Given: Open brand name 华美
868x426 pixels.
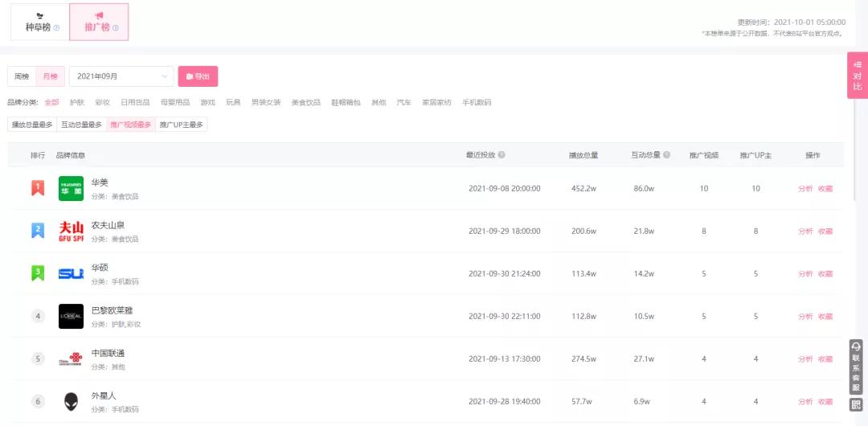Looking at the screenshot, I should tap(100, 182).
